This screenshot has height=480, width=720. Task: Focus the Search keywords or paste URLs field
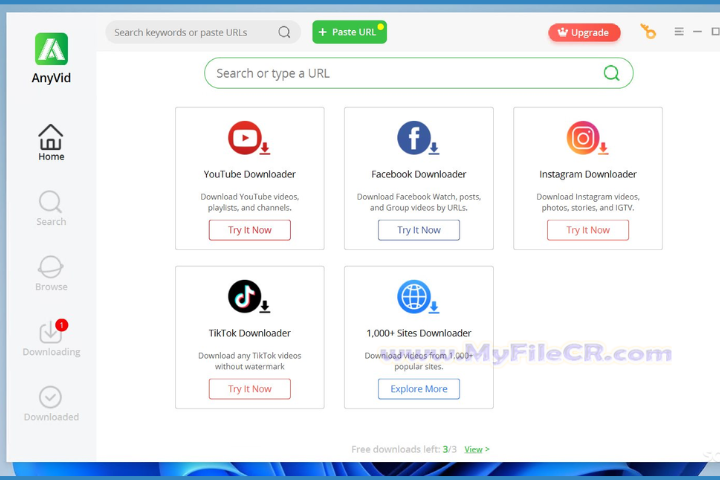coord(203,32)
